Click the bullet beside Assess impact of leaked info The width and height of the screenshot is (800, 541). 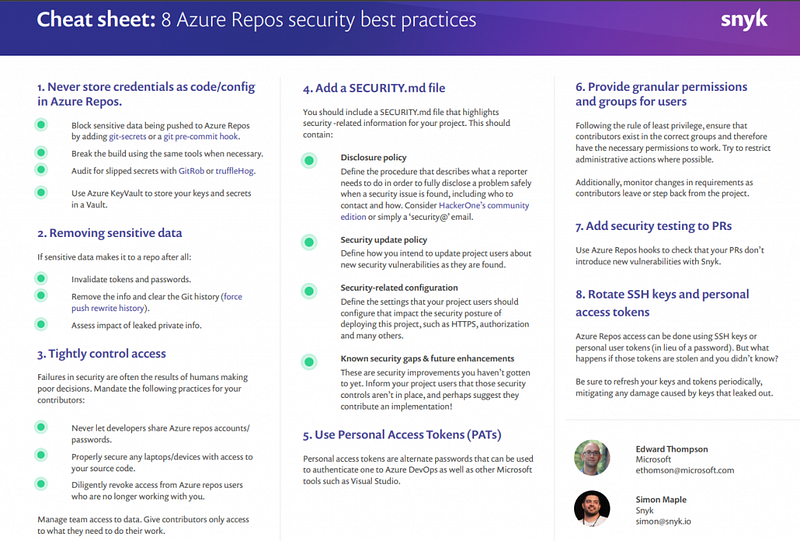pyautogui.click(x=41, y=324)
